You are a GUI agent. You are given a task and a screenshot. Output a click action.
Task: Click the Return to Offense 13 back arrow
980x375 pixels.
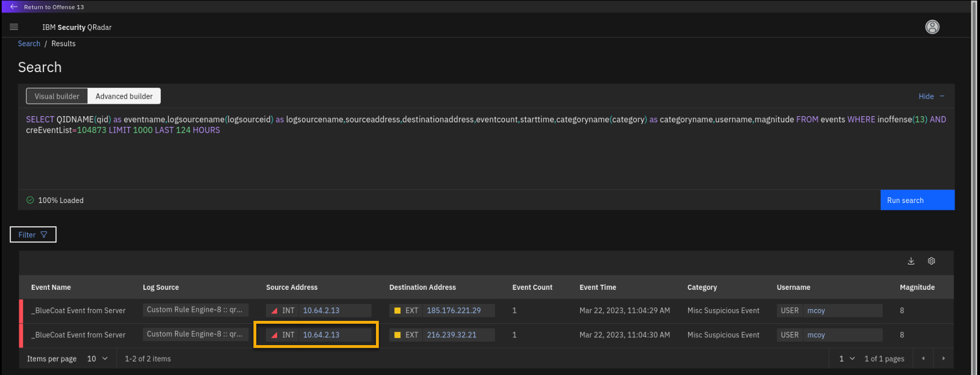pyautogui.click(x=14, y=7)
